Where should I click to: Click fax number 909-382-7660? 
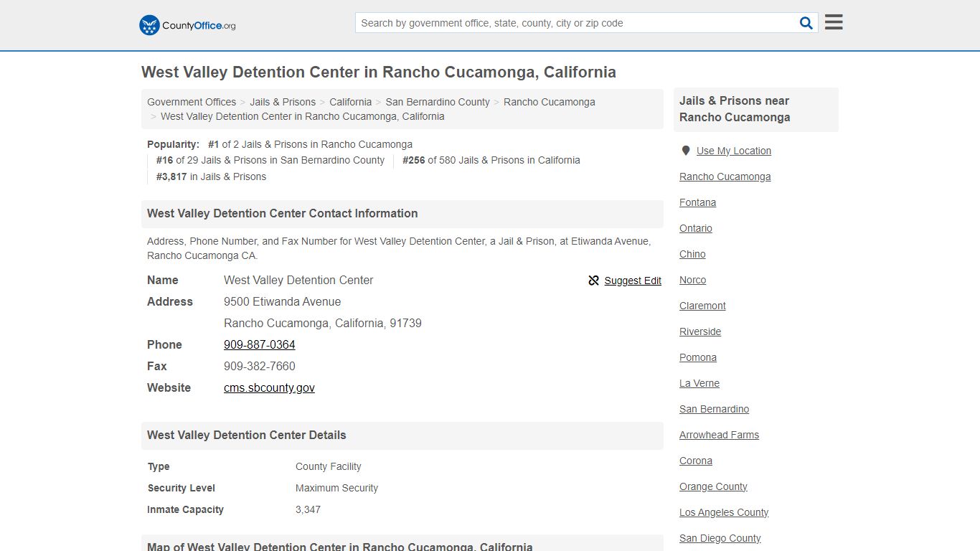[x=260, y=366]
